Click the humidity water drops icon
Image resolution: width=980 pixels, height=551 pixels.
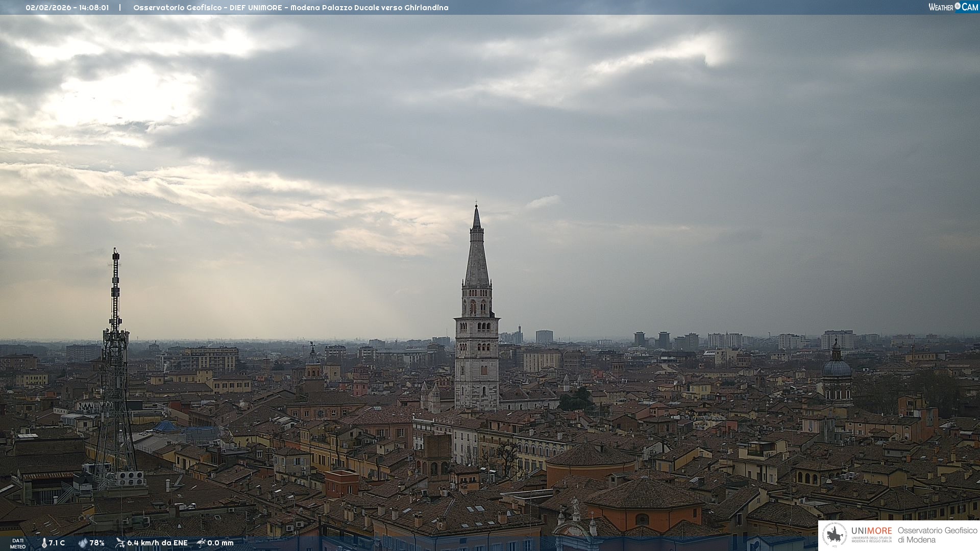pyautogui.click(x=83, y=543)
